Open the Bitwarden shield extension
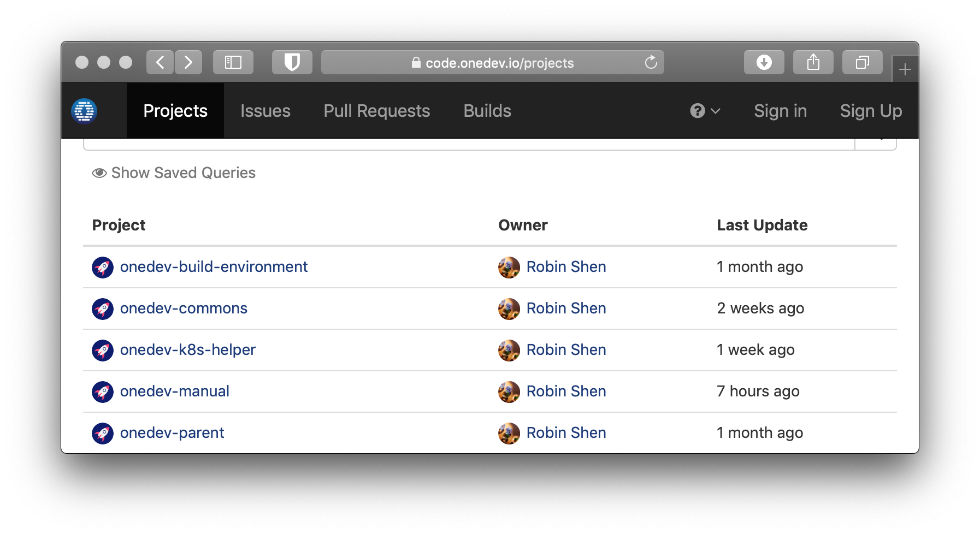This screenshot has height=534, width=980. pos(292,62)
